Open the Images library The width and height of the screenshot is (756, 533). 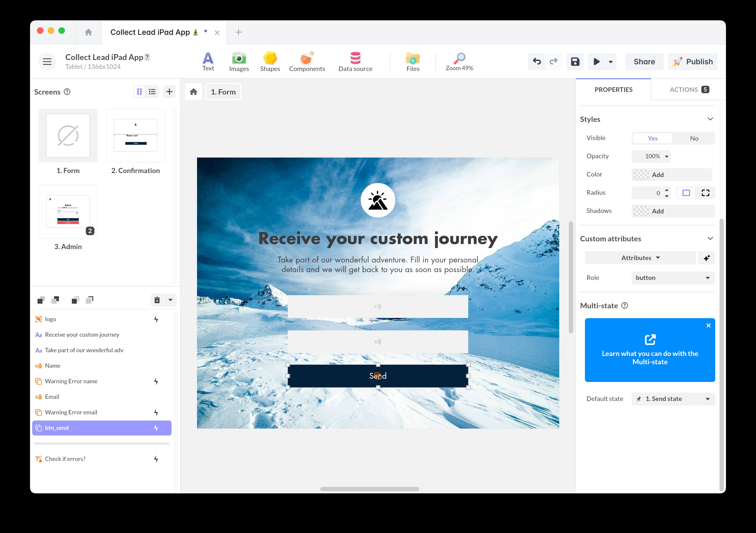239,62
